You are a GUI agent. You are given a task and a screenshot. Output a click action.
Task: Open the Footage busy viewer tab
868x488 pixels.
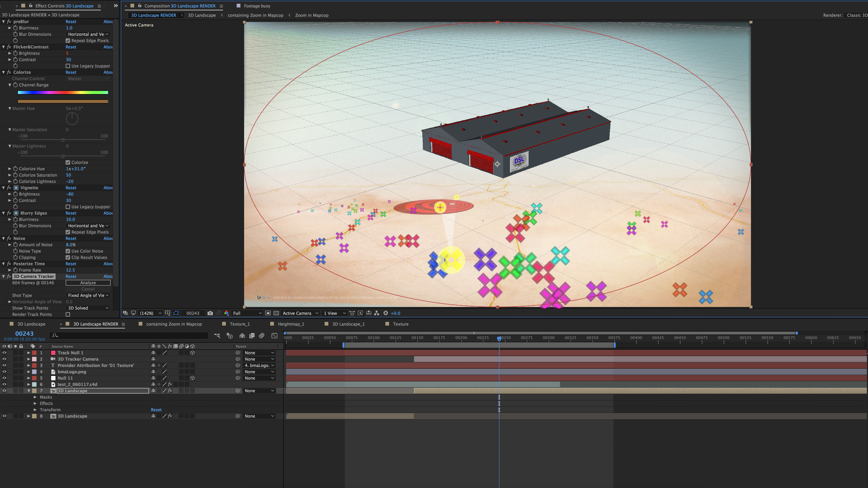pyautogui.click(x=257, y=6)
